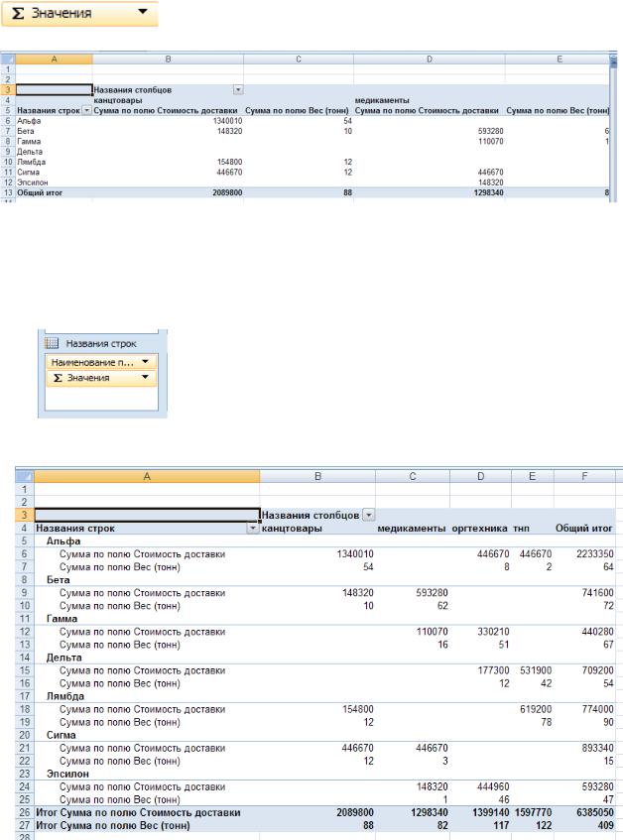Click Эпсилон row label in upper sheet

coord(32,182)
